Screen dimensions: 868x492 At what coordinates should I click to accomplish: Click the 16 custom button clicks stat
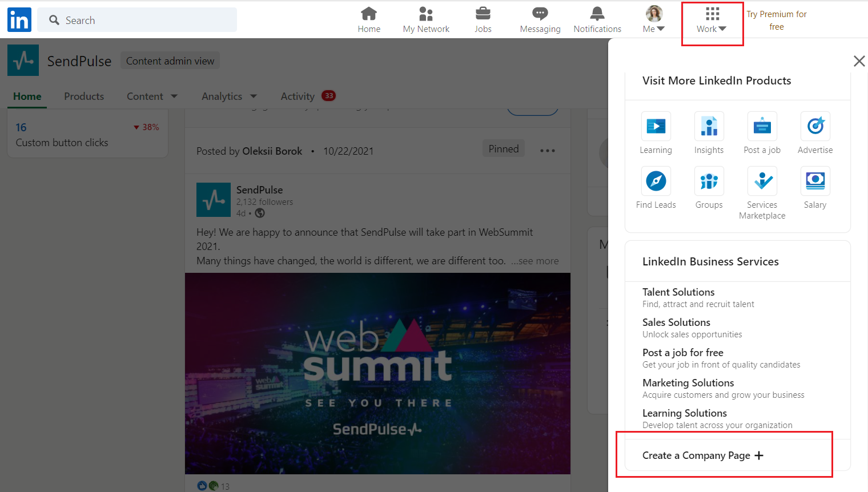21,127
